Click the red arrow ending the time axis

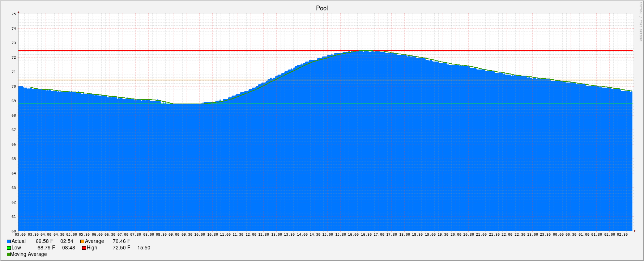pos(634,231)
